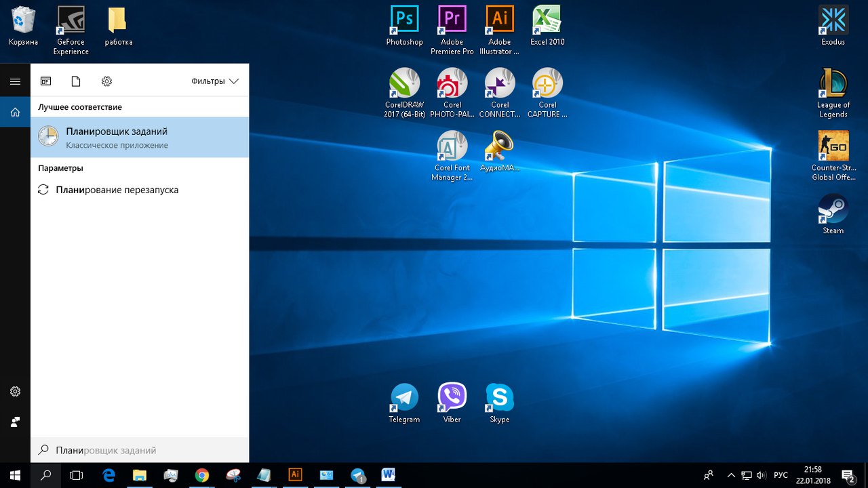
Task: Open Snipping Tool from the taskbar
Action: tap(233, 475)
